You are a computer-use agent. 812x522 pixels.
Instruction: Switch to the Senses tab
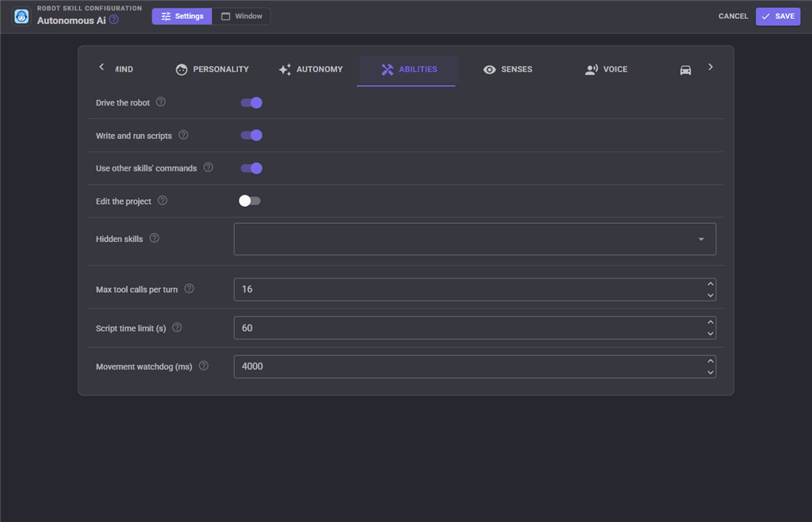(507, 69)
